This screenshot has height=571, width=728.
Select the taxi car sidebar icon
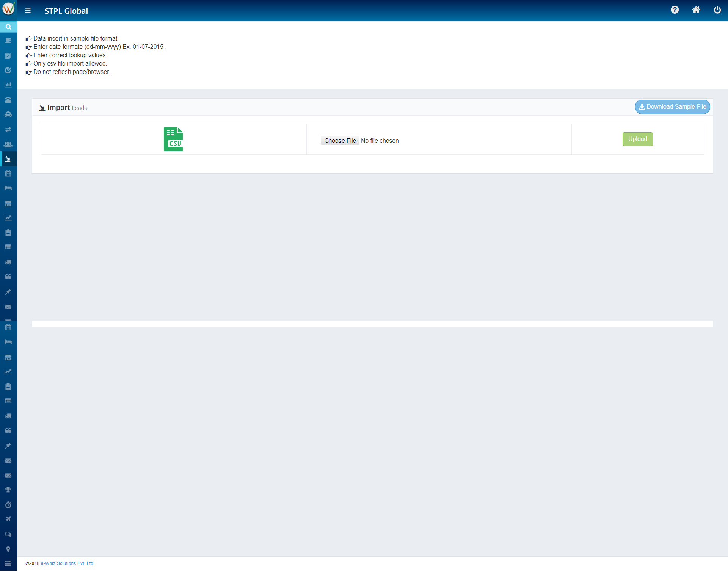click(8, 114)
